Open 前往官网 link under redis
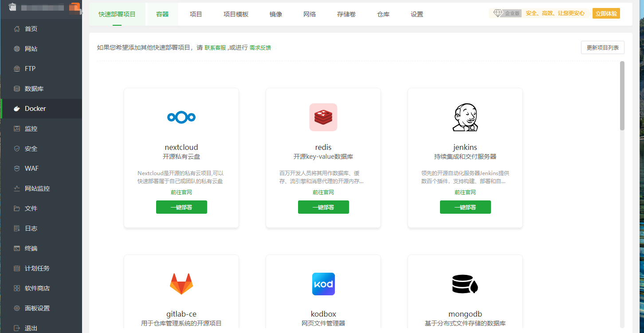 [x=323, y=192]
